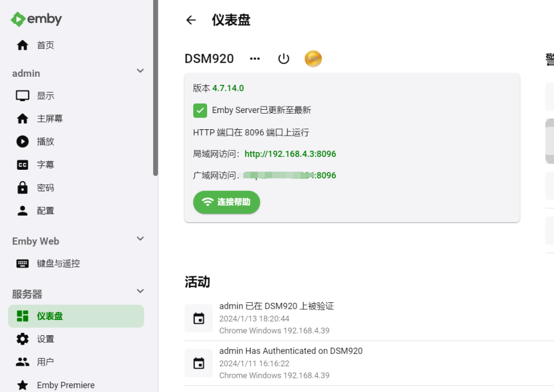
Task: Open 播放 playback settings icon
Action: (x=23, y=142)
